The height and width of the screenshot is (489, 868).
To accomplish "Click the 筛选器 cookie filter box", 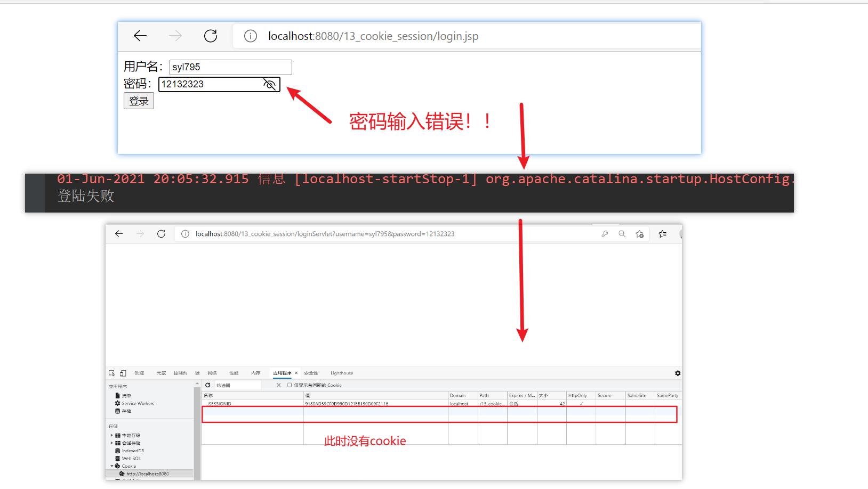I will pos(238,385).
